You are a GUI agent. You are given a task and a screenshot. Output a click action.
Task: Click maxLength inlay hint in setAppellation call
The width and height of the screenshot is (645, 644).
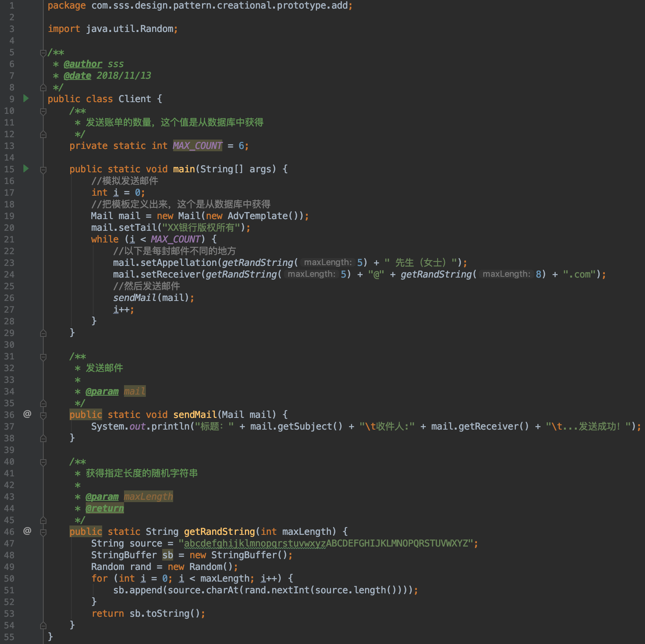click(x=328, y=263)
